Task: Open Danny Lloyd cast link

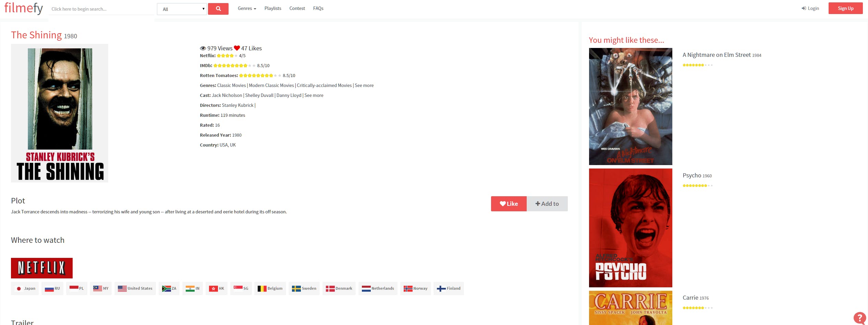Action: coord(289,95)
